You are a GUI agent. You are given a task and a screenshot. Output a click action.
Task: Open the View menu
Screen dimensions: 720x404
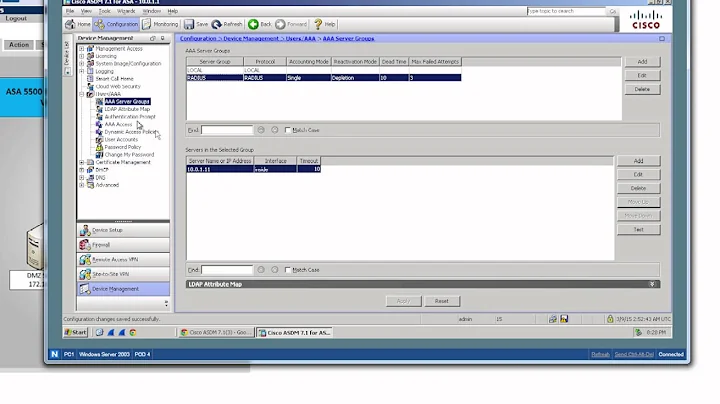pos(86,11)
